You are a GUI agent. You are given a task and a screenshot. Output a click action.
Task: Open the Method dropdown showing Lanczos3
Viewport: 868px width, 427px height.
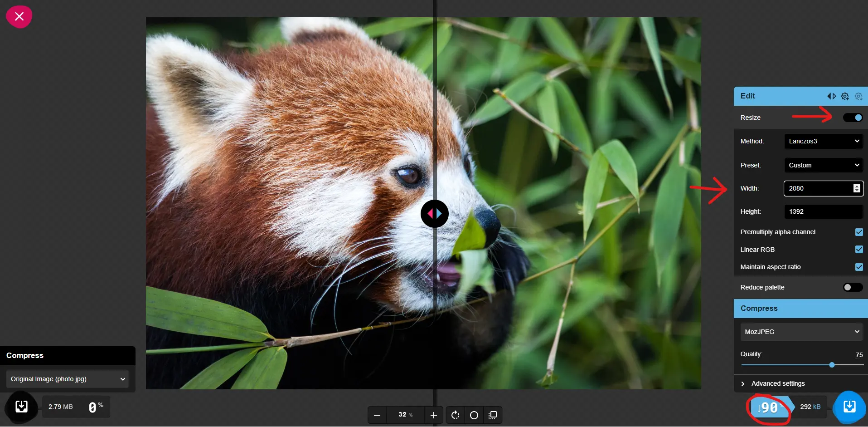[x=823, y=141]
